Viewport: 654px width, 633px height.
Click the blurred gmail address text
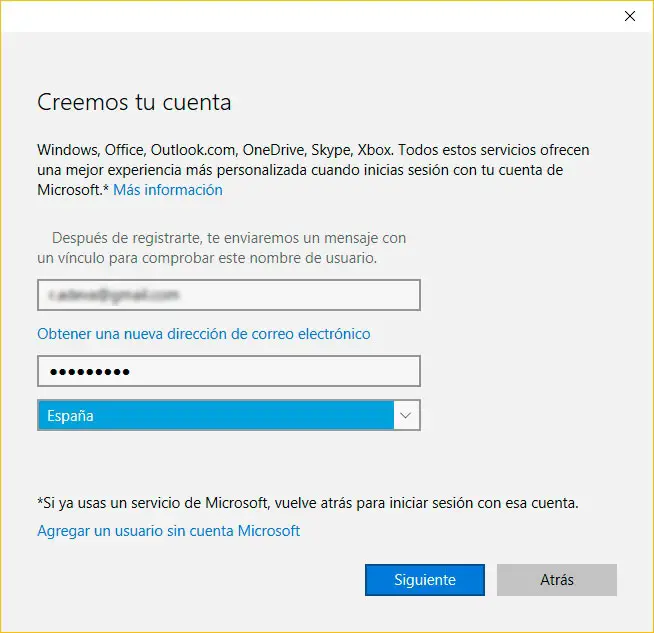click(x=112, y=295)
